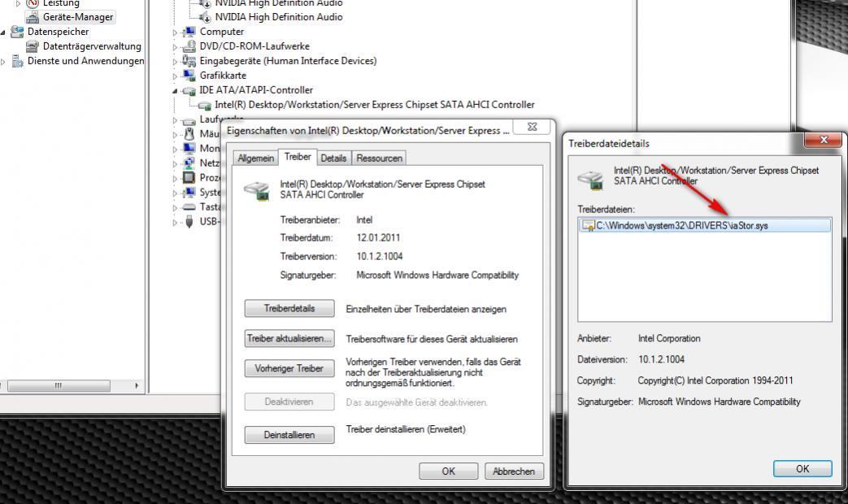The image size is (848, 504).
Task: Click Treiberversion value 10.1.2.1004
Action: (x=380, y=256)
